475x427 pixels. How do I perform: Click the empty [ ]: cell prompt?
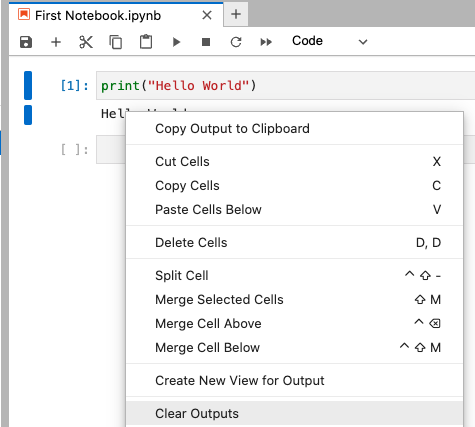tap(75, 150)
